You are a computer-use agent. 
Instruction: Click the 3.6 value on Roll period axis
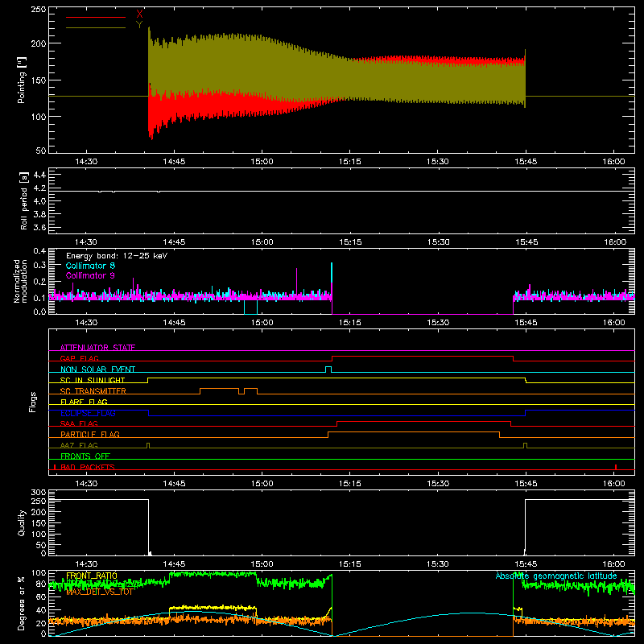point(39,228)
